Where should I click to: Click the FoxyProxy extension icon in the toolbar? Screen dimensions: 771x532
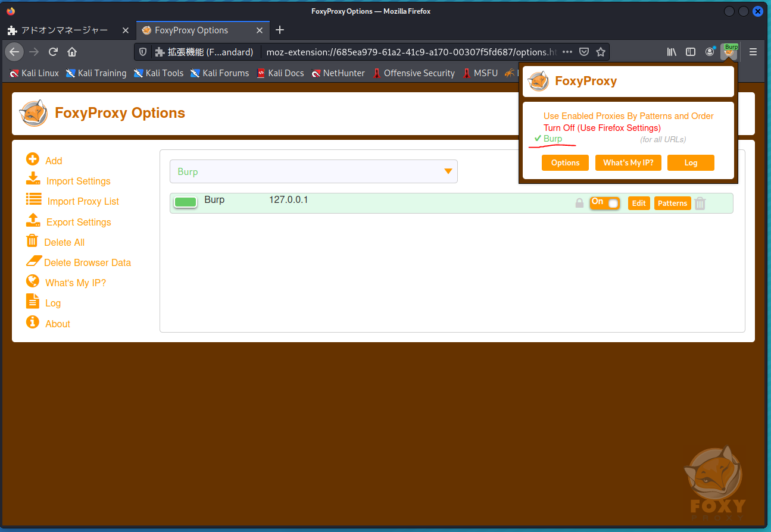click(729, 52)
